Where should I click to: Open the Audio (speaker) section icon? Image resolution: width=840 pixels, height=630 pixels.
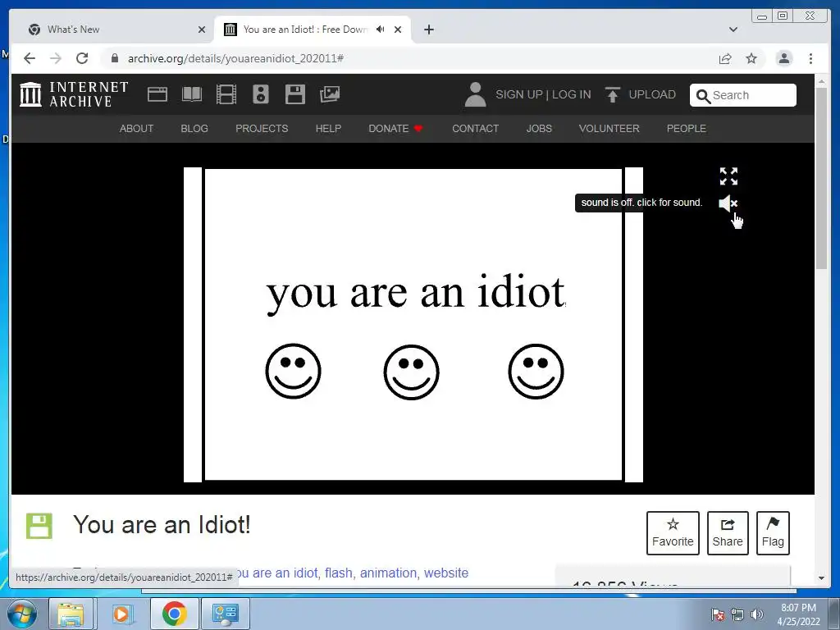[261, 94]
